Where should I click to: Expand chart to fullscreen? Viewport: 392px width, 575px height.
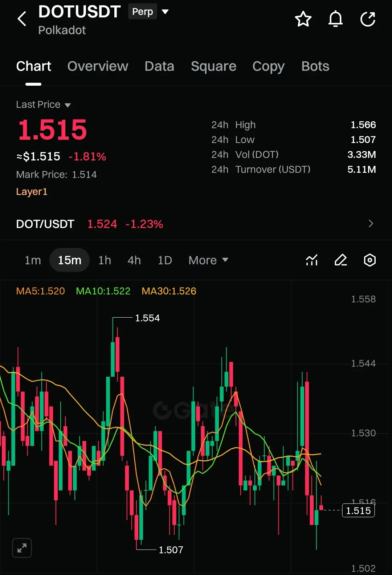(22, 548)
